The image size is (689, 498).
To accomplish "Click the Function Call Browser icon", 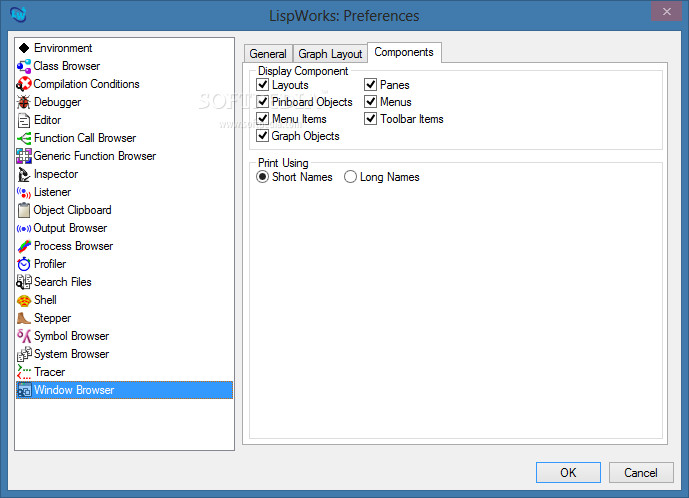I will [x=24, y=138].
